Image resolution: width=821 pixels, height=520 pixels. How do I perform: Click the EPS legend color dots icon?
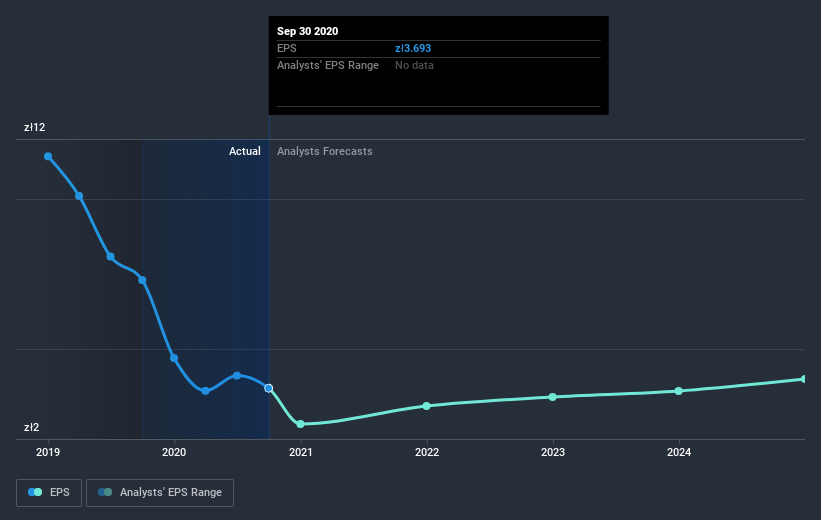[35, 492]
